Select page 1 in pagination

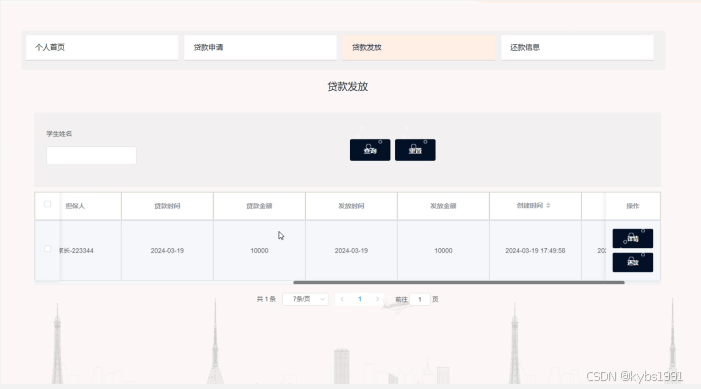(x=360, y=299)
